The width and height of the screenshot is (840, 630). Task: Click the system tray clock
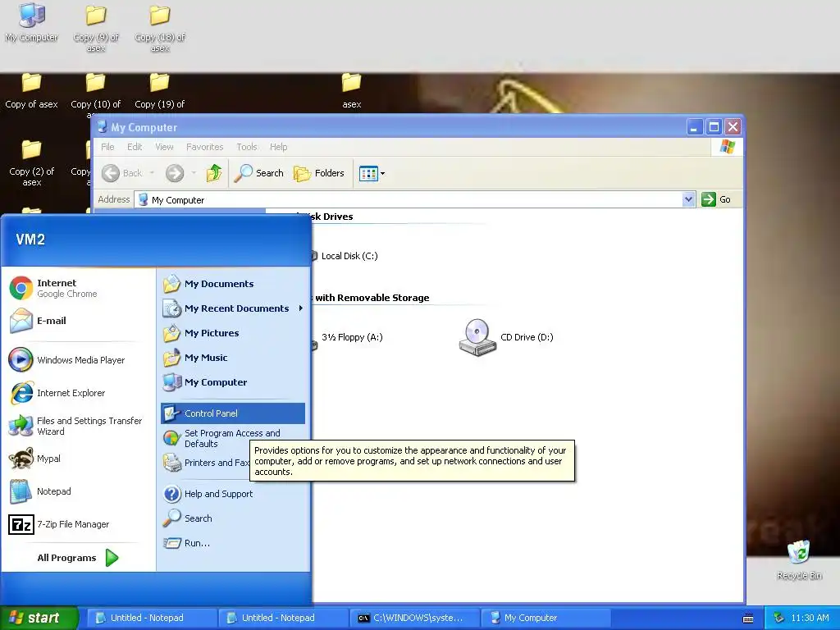[x=810, y=618]
